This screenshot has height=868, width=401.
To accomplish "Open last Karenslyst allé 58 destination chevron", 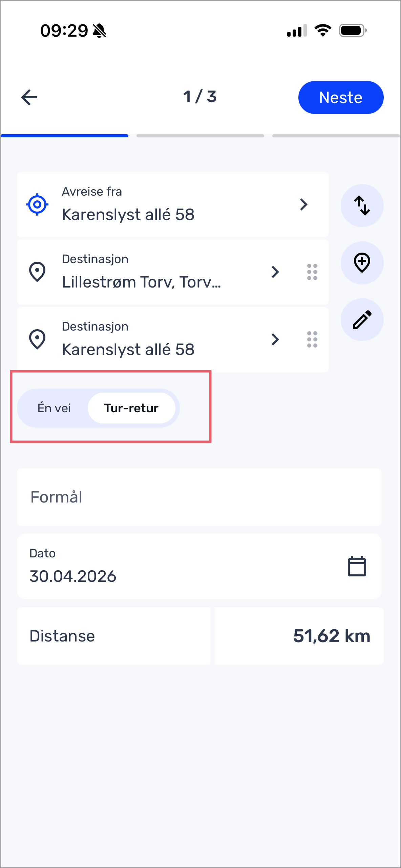I will tap(275, 339).
